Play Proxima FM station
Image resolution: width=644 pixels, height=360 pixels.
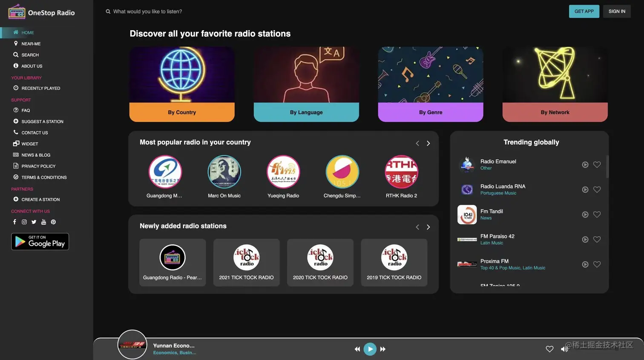coord(585,264)
